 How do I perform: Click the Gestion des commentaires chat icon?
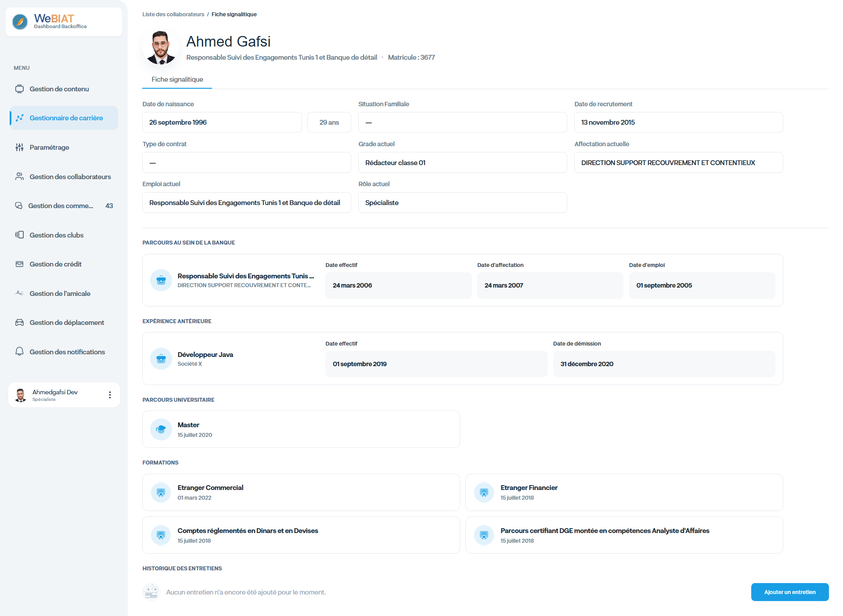19,205
